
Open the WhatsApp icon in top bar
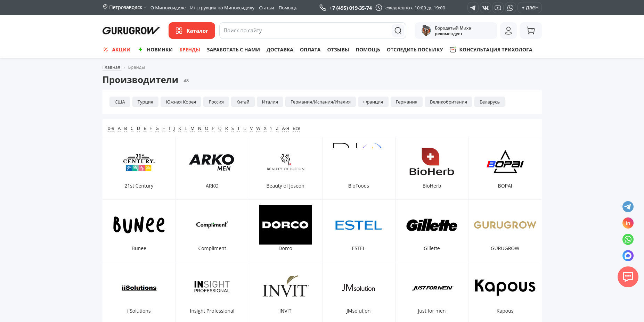tap(510, 8)
